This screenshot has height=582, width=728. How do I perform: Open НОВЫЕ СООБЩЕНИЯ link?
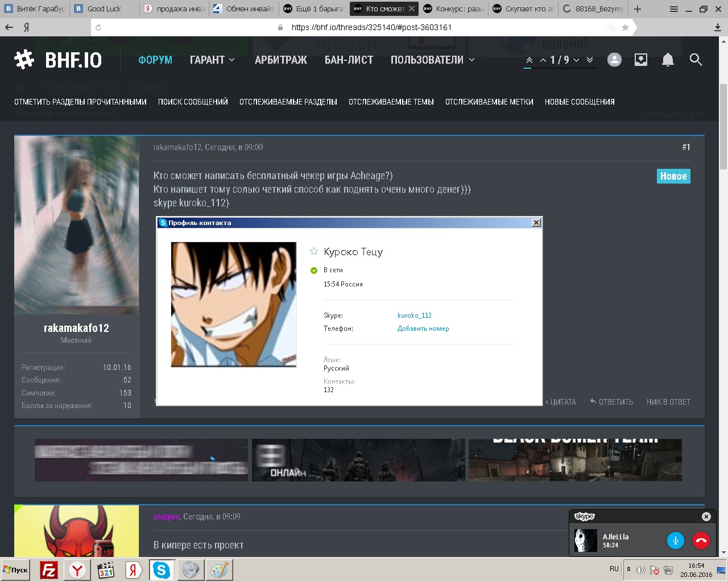coord(580,102)
